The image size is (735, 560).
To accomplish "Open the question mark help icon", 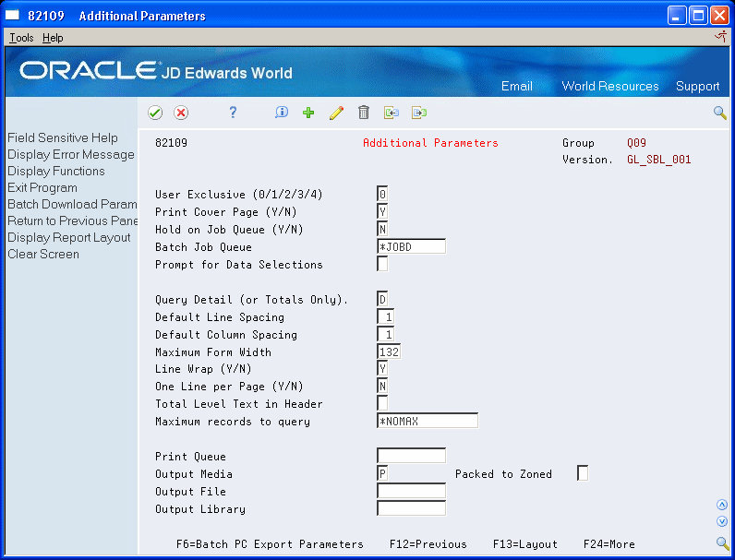I will click(233, 113).
